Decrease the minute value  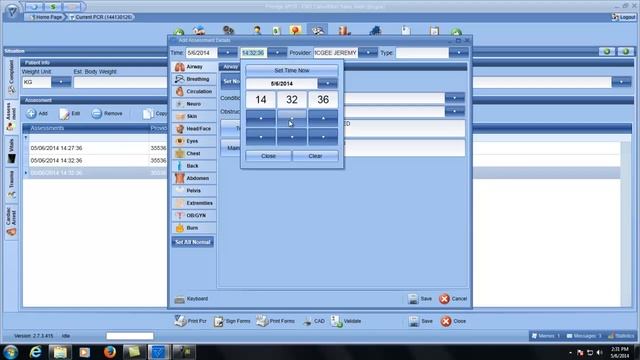tap(291, 137)
